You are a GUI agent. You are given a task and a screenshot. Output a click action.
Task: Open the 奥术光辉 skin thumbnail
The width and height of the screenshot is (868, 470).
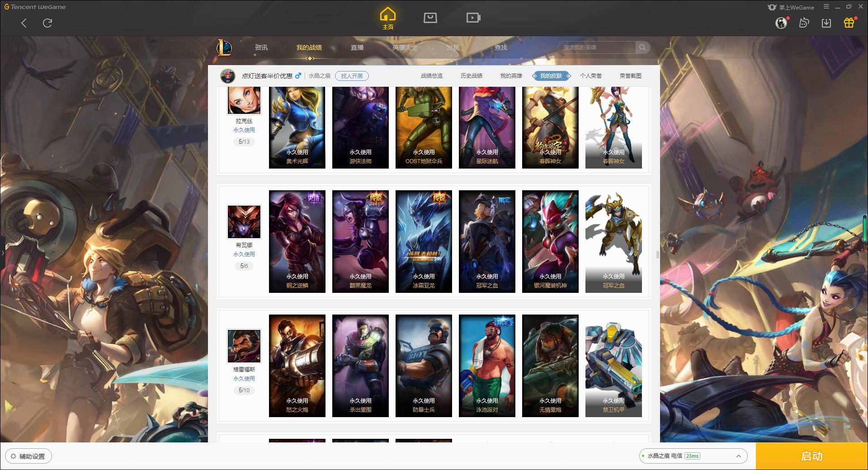297,127
